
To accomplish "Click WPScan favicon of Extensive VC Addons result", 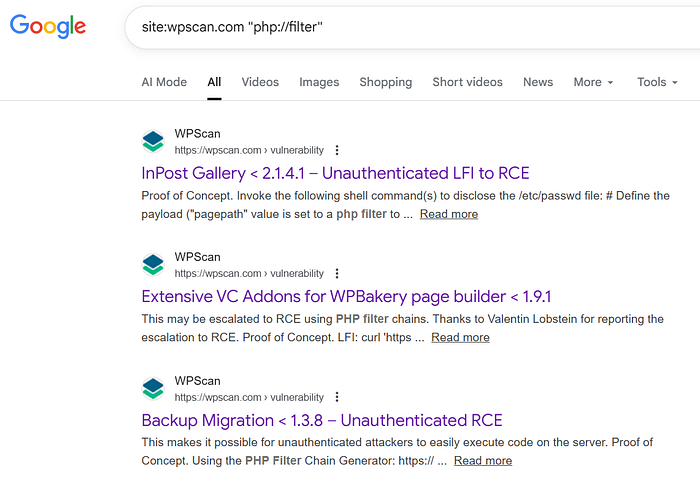I will (153, 264).
